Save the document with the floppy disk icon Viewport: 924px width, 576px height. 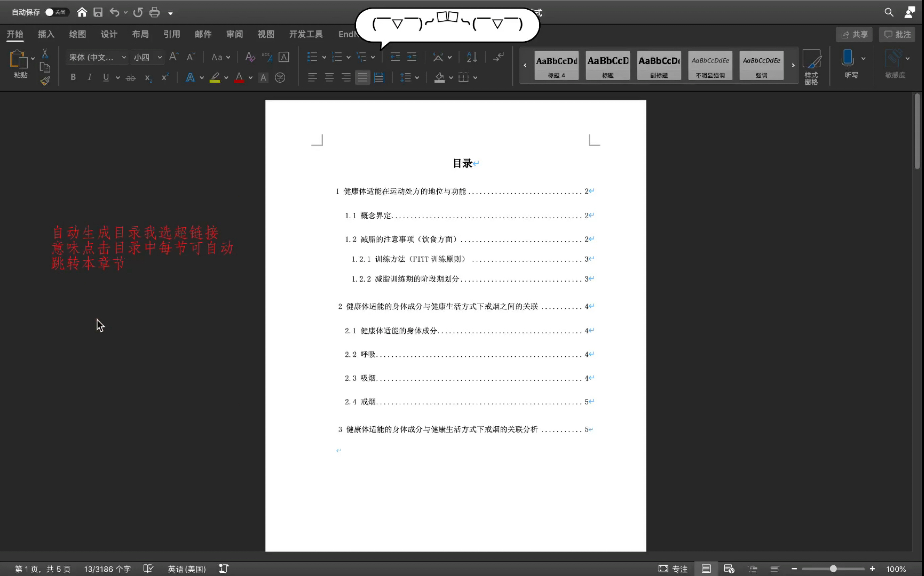pyautogui.click(x=98, y=12)
